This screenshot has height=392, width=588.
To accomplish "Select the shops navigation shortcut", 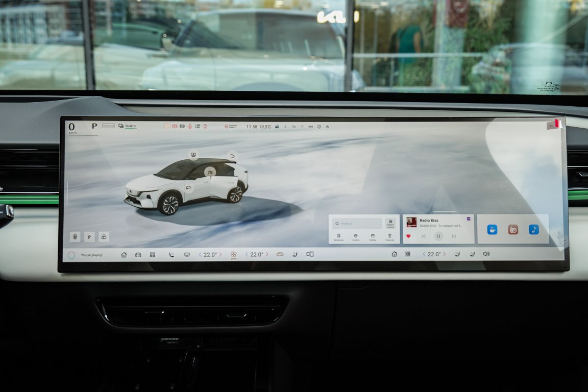I will [x=373, y=237].
